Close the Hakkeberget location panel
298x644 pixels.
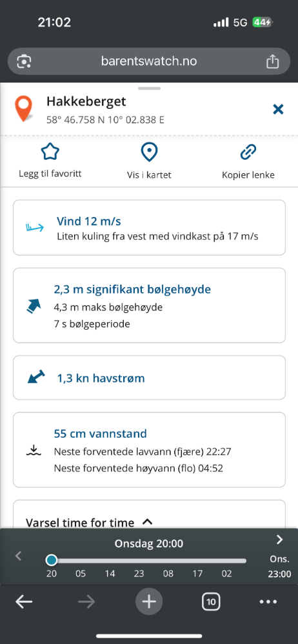pyautogui.click(x=279, y=109)
